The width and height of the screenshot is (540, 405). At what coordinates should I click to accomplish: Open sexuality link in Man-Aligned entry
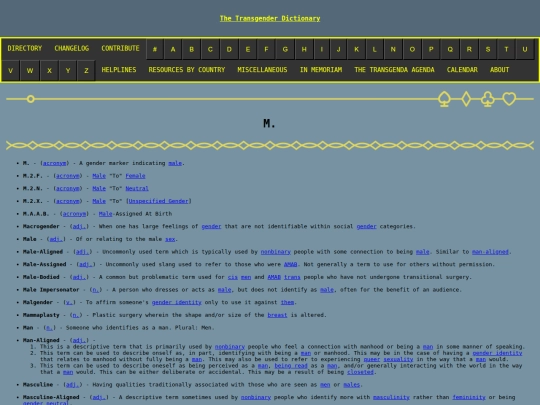[398, 359]
